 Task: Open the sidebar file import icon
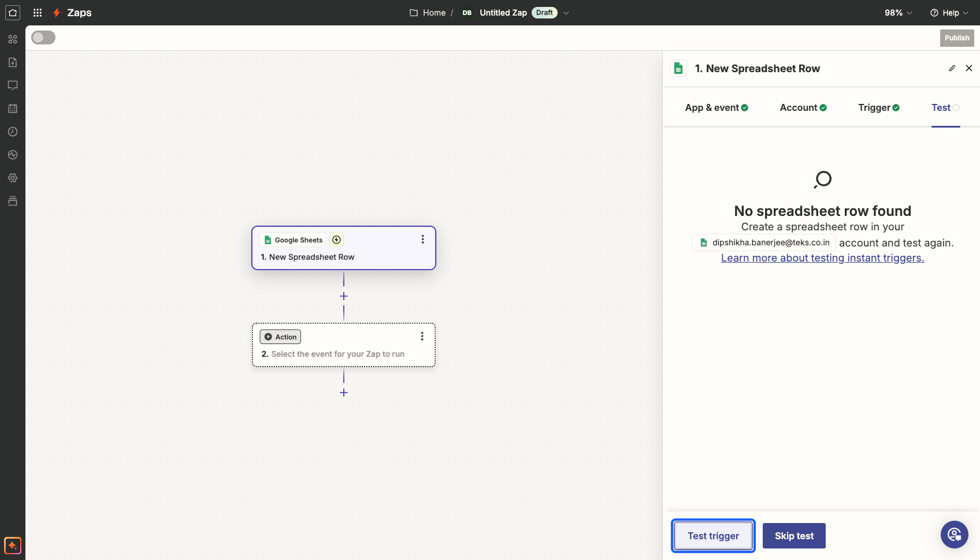click(13, 62)
